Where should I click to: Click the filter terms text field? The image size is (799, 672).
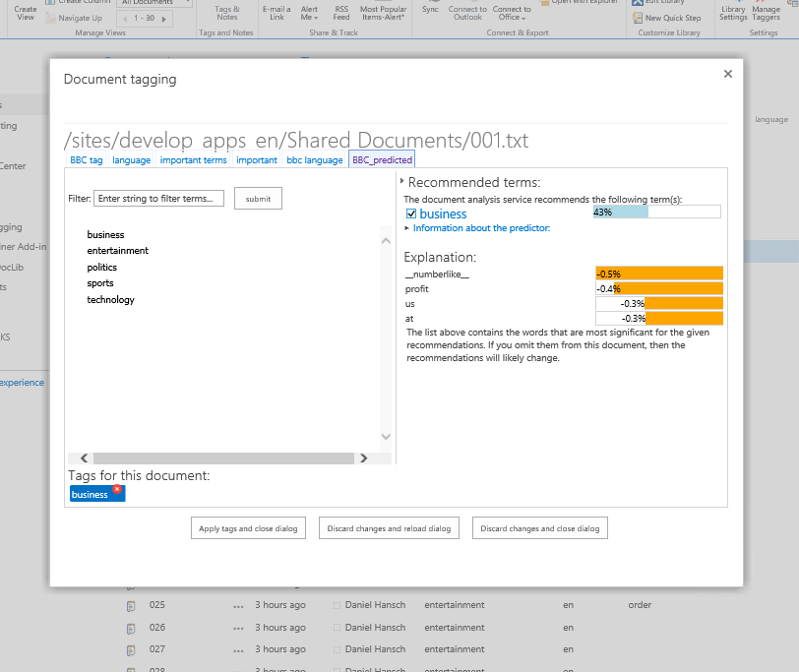(x=158, y=199)
